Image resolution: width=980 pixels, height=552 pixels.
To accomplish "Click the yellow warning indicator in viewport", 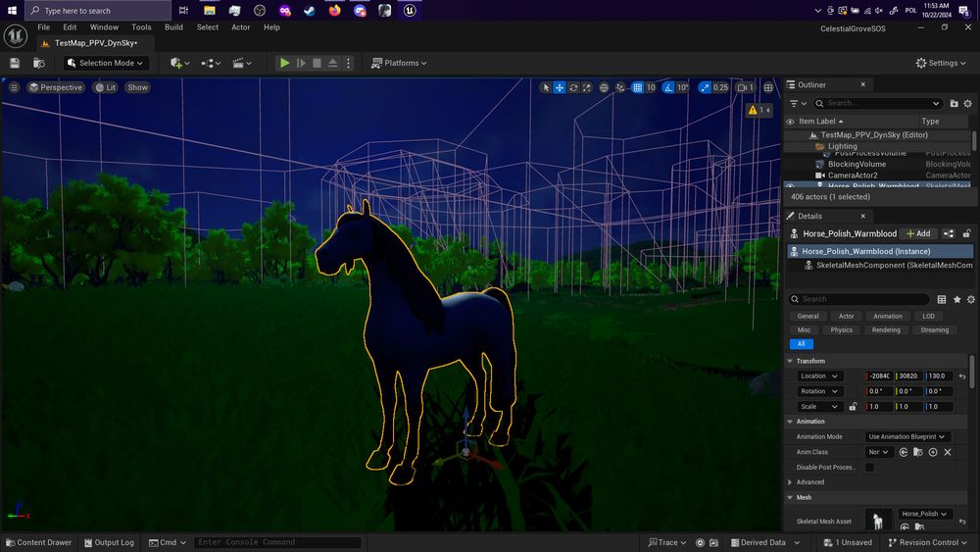I will coord(759,110).
